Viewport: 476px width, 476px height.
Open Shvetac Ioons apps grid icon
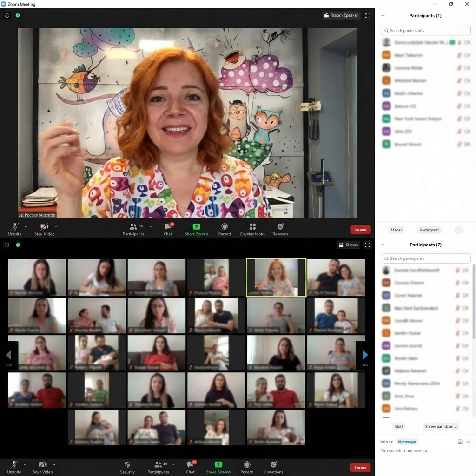(252, 227)
